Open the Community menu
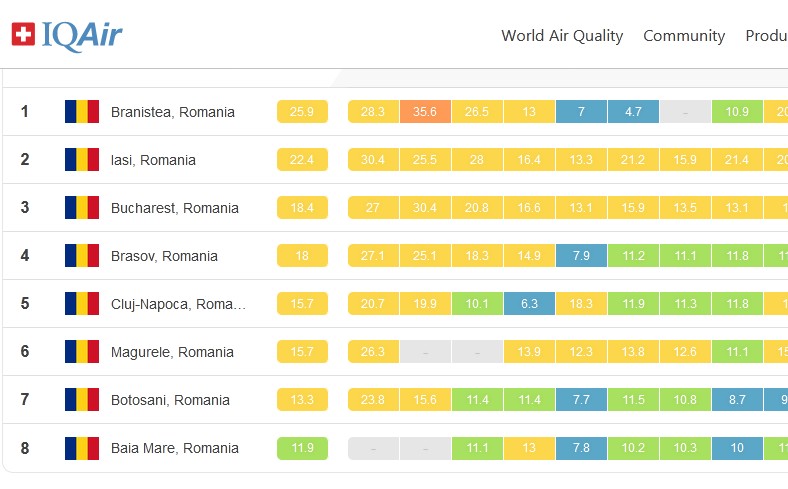Screen dimensions: 788x489 point(684,36)
